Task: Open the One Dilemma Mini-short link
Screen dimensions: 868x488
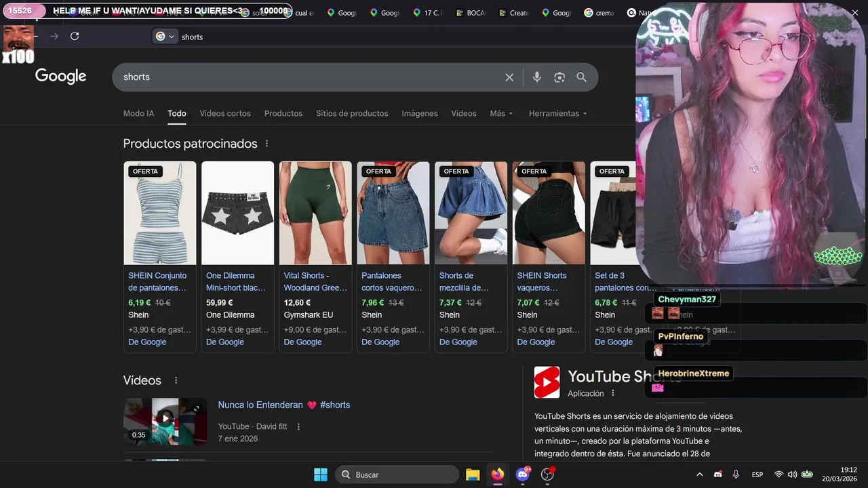Action: (235, 281)
